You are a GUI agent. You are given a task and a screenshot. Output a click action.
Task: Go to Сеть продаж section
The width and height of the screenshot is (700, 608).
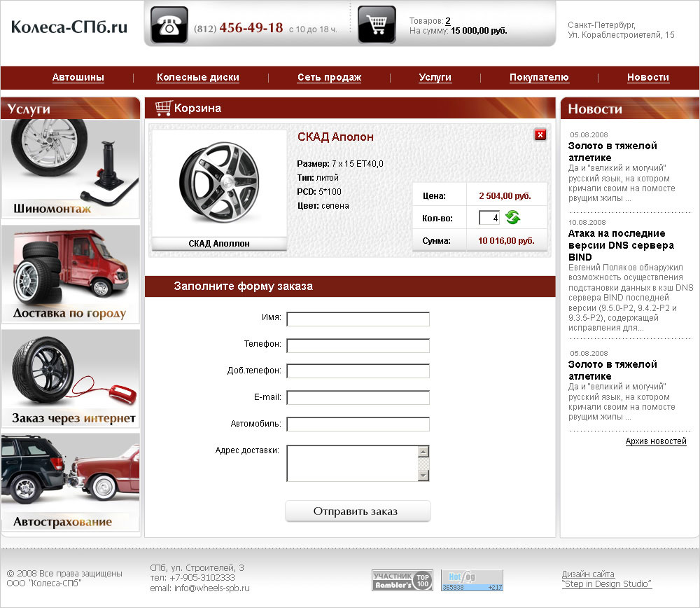330,77
